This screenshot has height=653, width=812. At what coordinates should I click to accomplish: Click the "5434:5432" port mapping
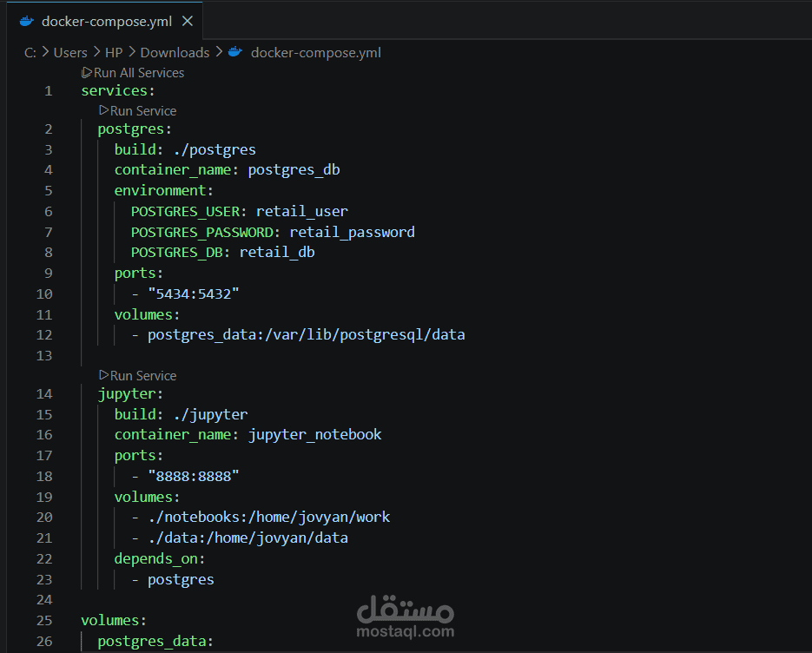(x=194, y=294)
